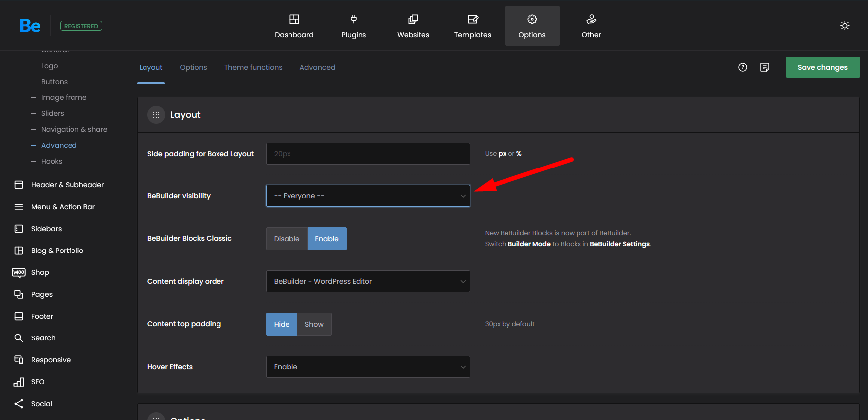This screenshot has height=420, width=868.
Task: Open the Pages settings
Action: pyautogui.click(x=33, y=294)
